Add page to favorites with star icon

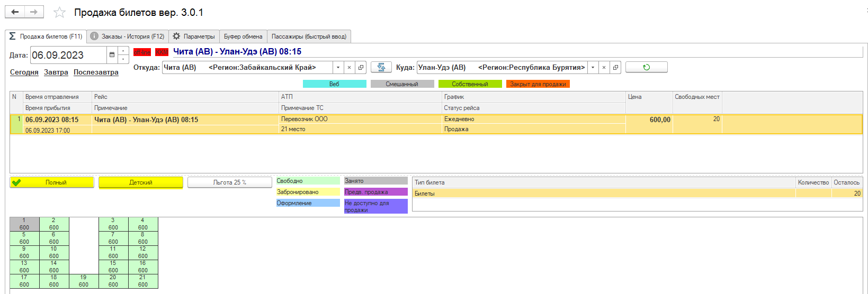(60, 12)
